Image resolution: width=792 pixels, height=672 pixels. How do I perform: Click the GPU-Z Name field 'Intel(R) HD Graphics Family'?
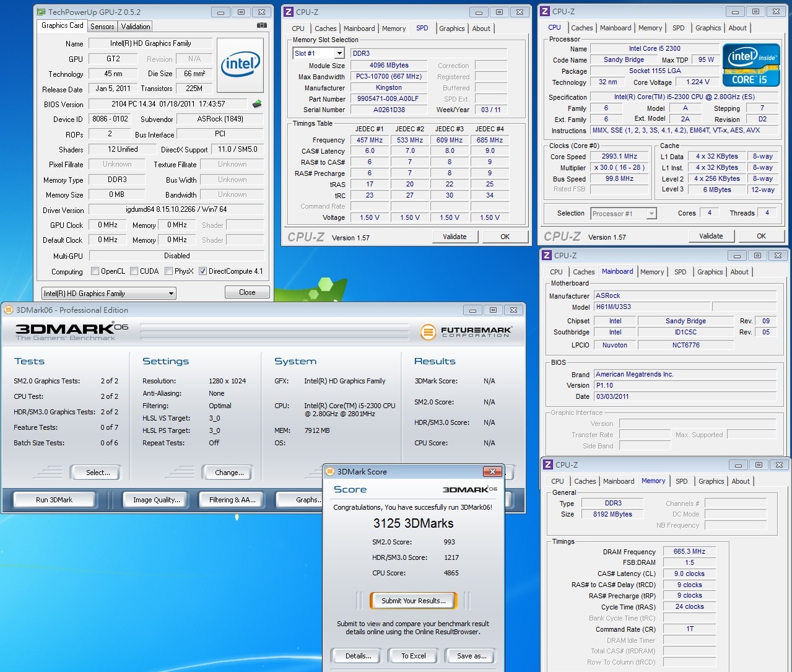point(150,43)
